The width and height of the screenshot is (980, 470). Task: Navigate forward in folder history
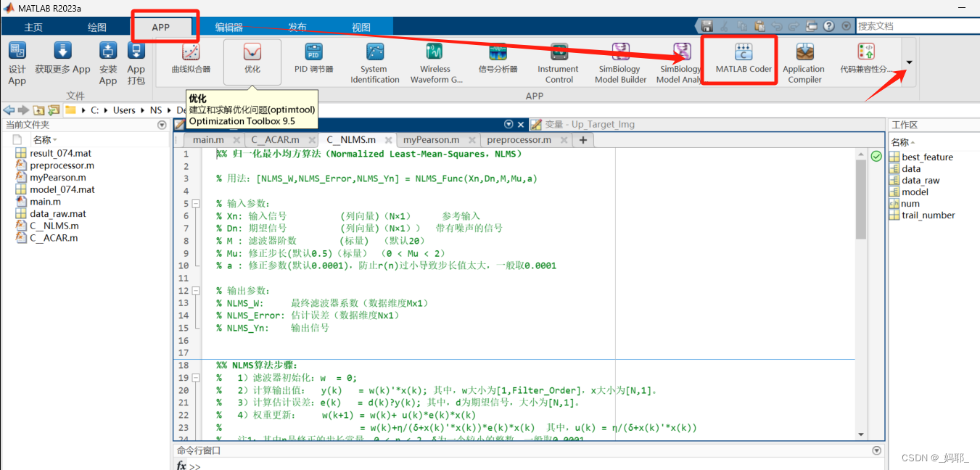23,110
